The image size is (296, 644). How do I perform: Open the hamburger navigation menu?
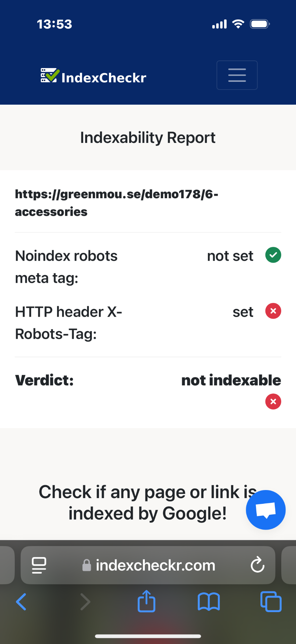tap(237, 75)
